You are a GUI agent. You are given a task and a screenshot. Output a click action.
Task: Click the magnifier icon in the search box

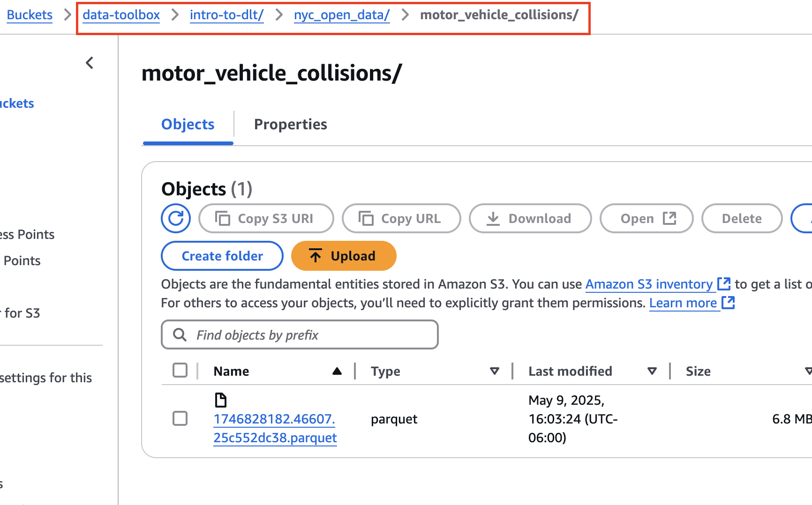[180, 334]
